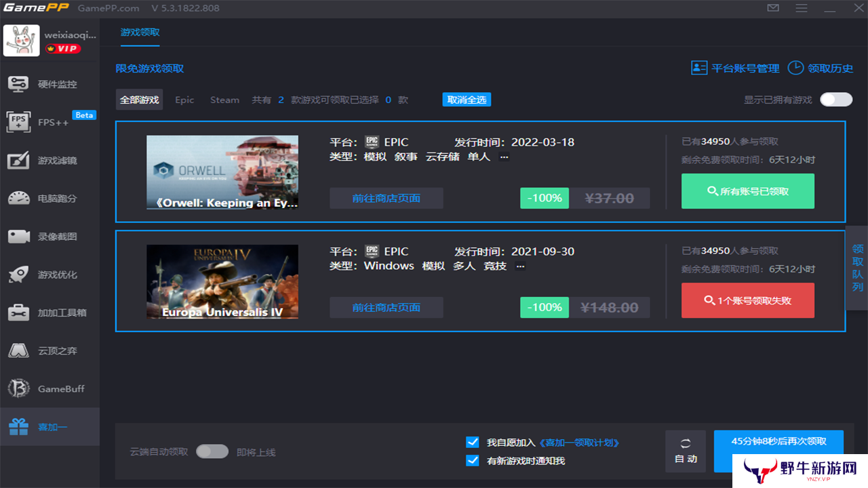Select the Epic filter tab
This screenshot has width=868, height=488.
pyautogui.click(x=184, y=100)
